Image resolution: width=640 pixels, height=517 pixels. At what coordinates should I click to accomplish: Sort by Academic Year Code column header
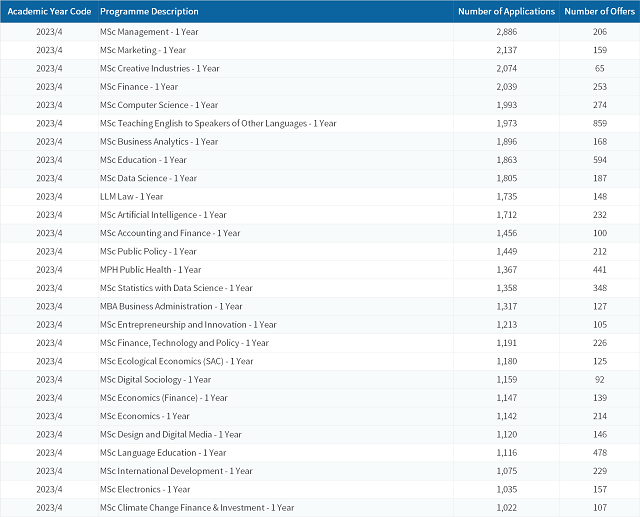49,11
